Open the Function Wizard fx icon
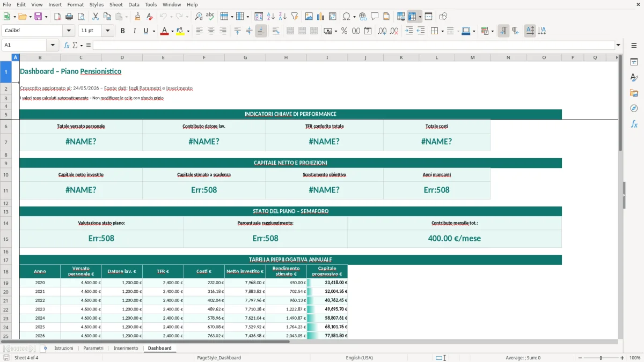Viewport: 644px width, 362px height. (x=67, y=45)
